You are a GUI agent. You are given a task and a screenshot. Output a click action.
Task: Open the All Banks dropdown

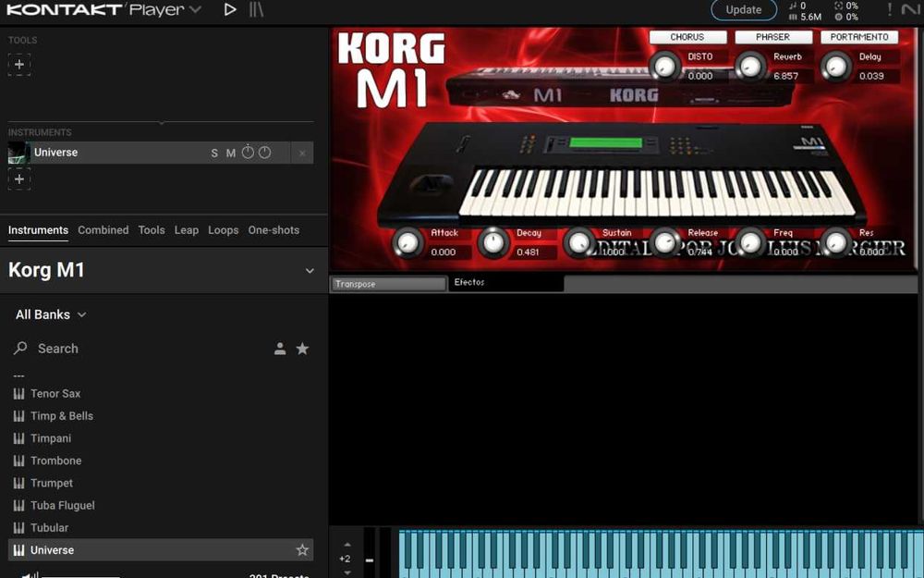(51, 315)
